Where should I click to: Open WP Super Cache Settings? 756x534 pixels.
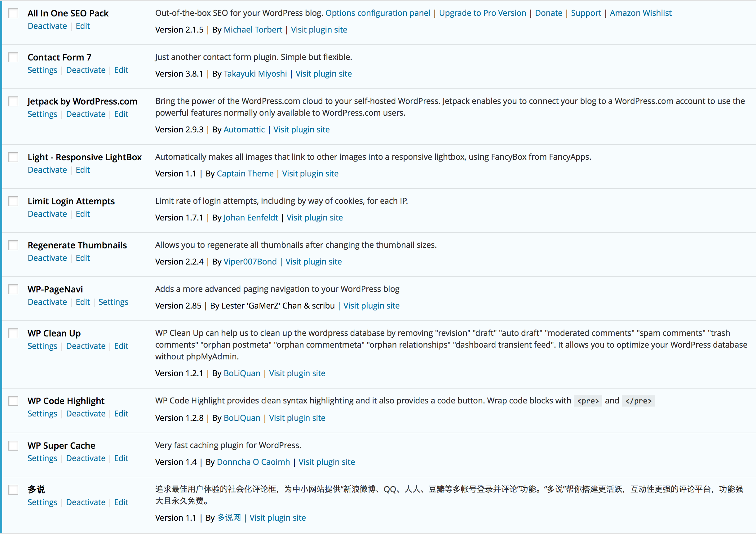click(x=42, y=459)
